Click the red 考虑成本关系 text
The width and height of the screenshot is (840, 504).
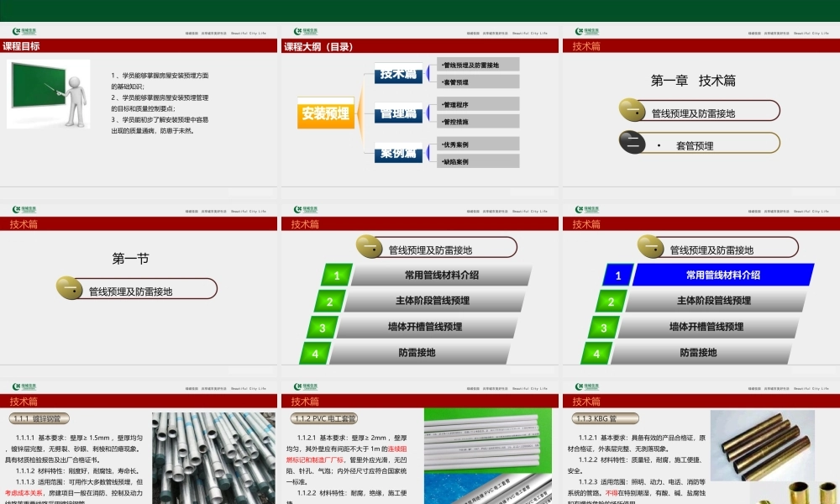24,493
